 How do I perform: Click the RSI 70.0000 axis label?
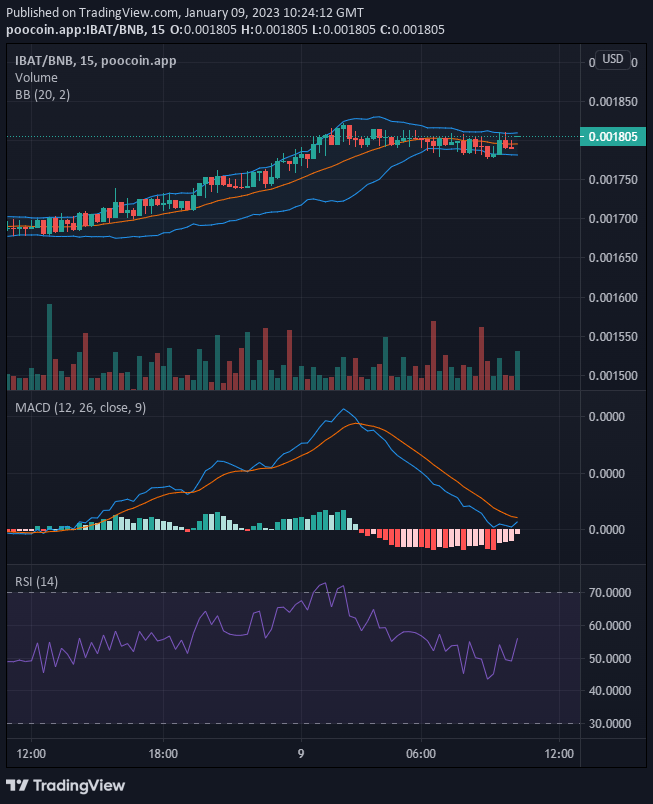[610, 593]
